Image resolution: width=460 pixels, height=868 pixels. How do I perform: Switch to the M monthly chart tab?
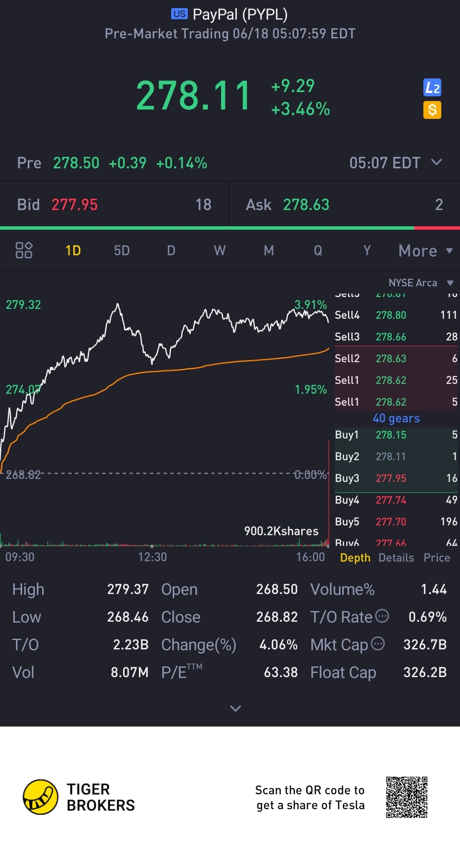269,251
